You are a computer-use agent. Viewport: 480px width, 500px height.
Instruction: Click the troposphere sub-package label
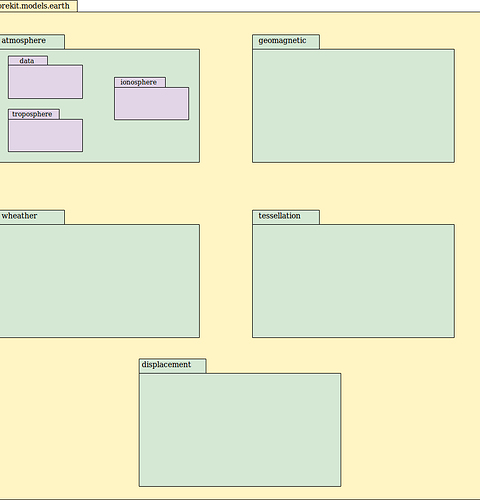coord(32,114)
